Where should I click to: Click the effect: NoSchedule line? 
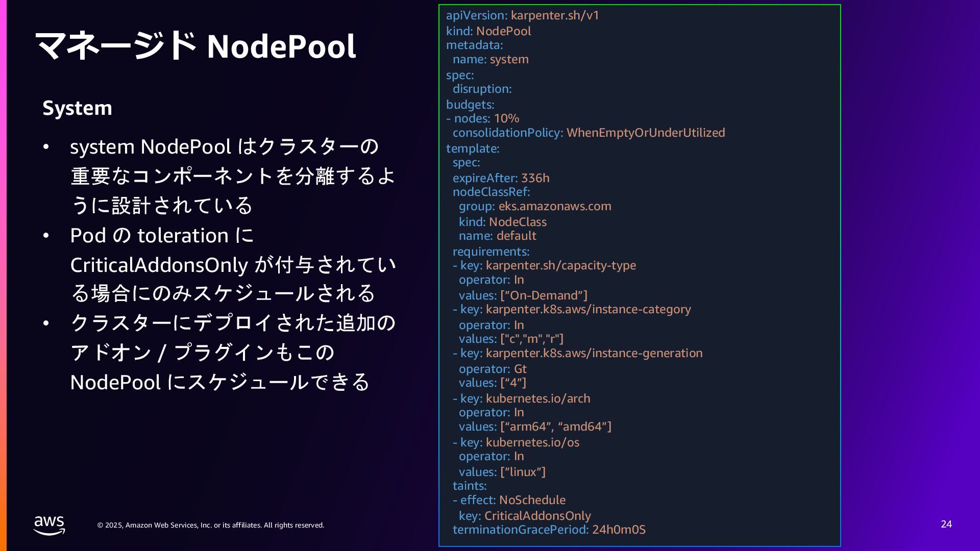(x=509, y=500)
